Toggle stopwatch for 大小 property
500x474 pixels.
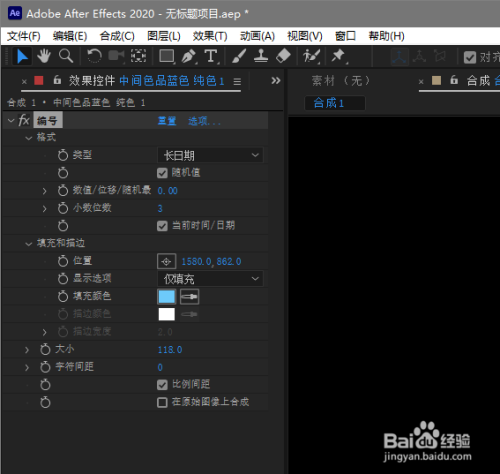click(x=45, y=349)
